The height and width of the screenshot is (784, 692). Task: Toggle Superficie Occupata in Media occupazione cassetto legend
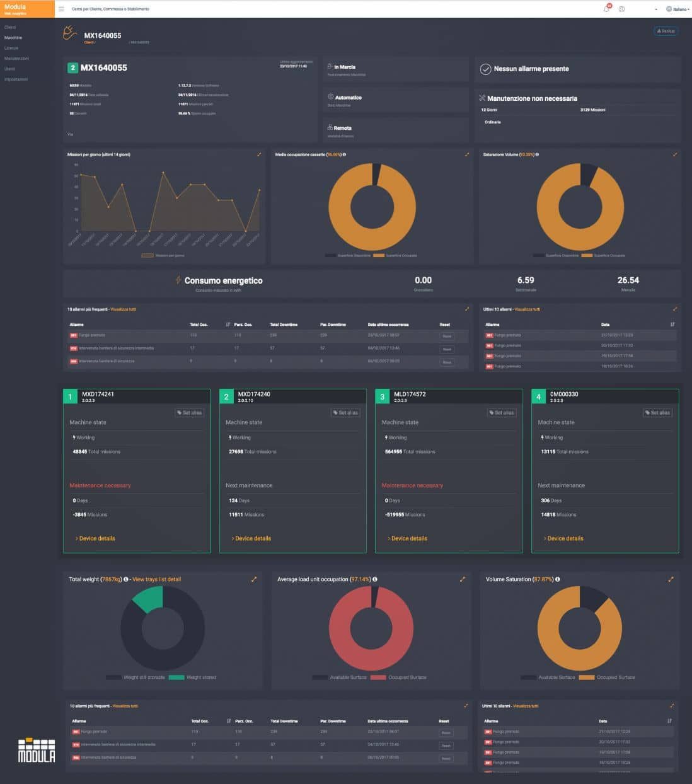(395, 255)
